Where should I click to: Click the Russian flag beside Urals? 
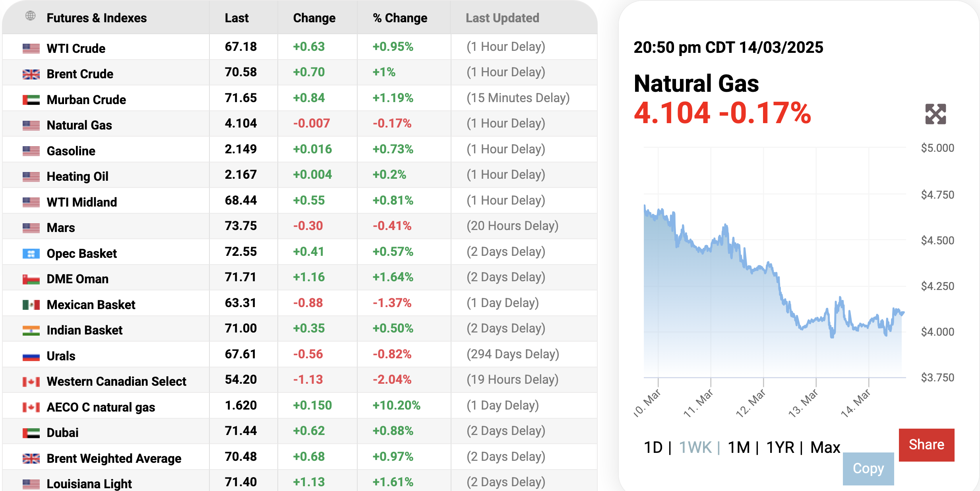[31, 356]
